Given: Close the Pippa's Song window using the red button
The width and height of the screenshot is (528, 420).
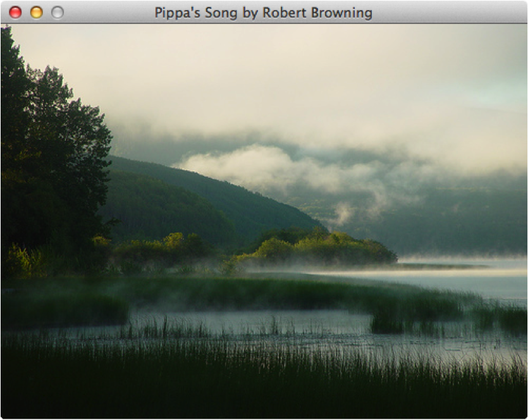Looking at the screenshot, I should pos(15,13).
